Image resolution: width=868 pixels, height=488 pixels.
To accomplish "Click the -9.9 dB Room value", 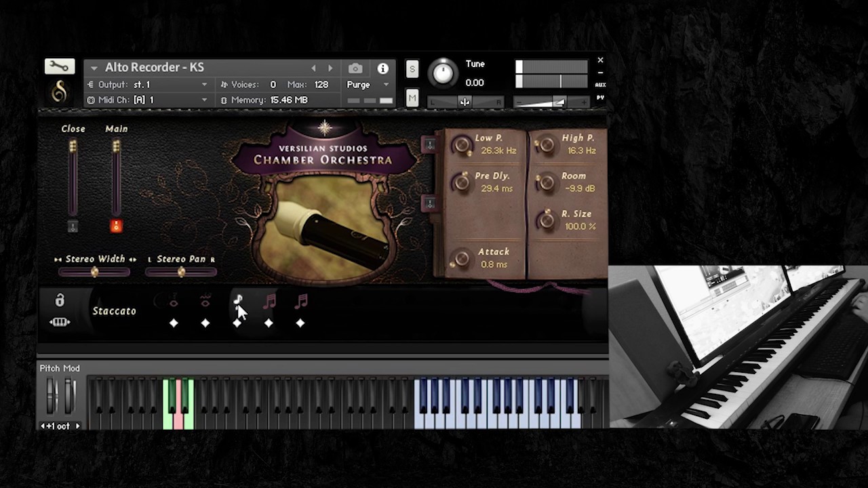I will click(580, 188).
